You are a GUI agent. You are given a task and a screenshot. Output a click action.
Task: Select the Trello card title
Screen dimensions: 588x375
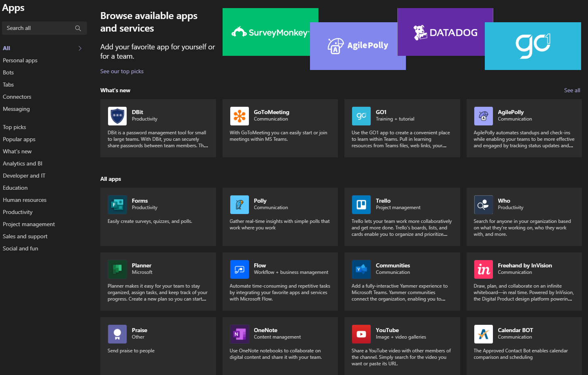pyautogui.click(x=383, y=201)
